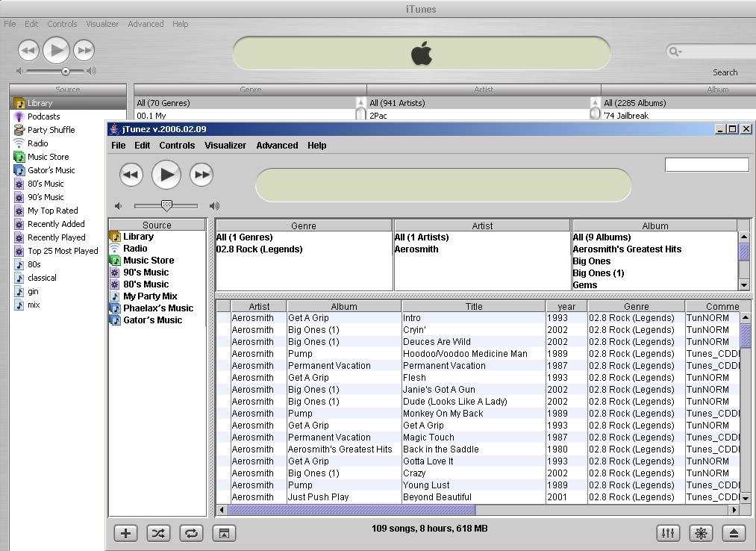Select Gems in the Album browser
Screen dimensions: 756x551
click(x=655, y=285)
